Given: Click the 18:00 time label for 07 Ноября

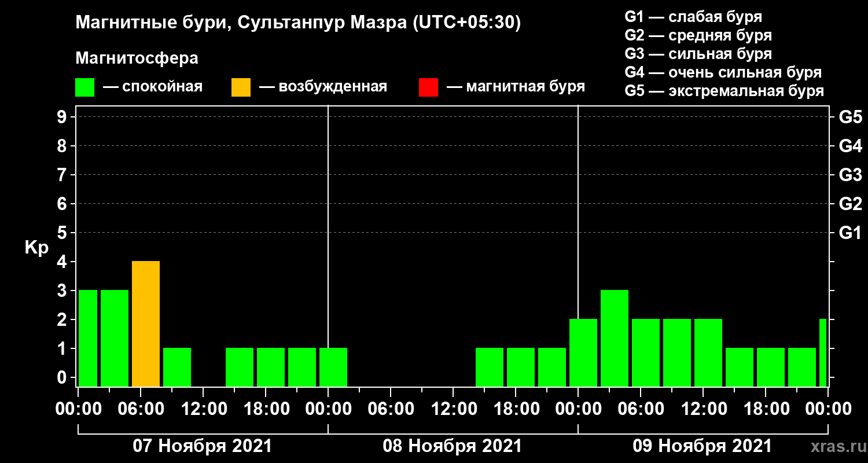Looking at the screenshot, I should click(x=266, y=409).
